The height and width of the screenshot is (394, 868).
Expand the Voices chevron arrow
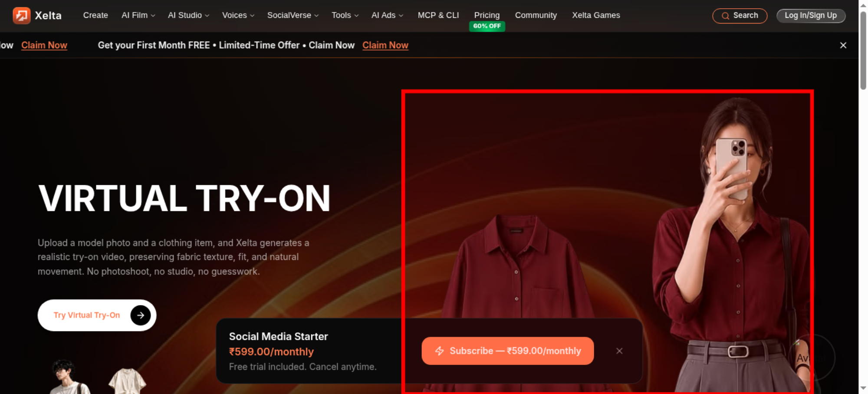pyautogui.click(x=252, y=16)
